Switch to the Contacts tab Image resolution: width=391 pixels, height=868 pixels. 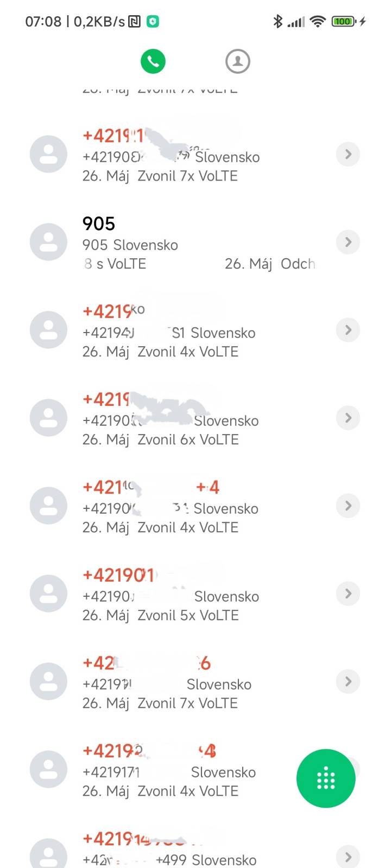(x=237, y=61)
